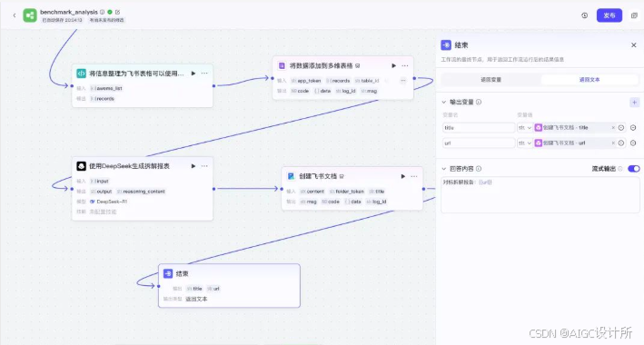The image size is (644, 345).
Task: Toggle the 流式输出 streaming switch
Action: pyautogui.click(x=634, y=169)
